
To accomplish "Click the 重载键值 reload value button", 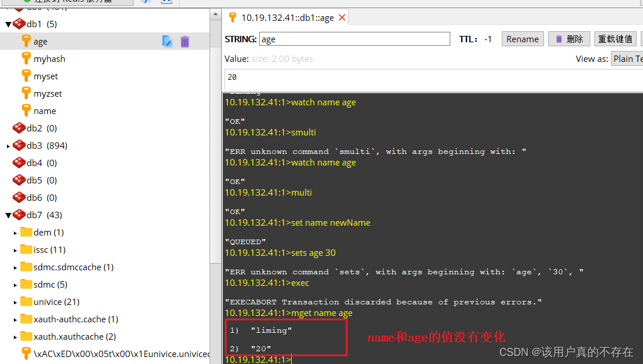I will coord(615,39).
